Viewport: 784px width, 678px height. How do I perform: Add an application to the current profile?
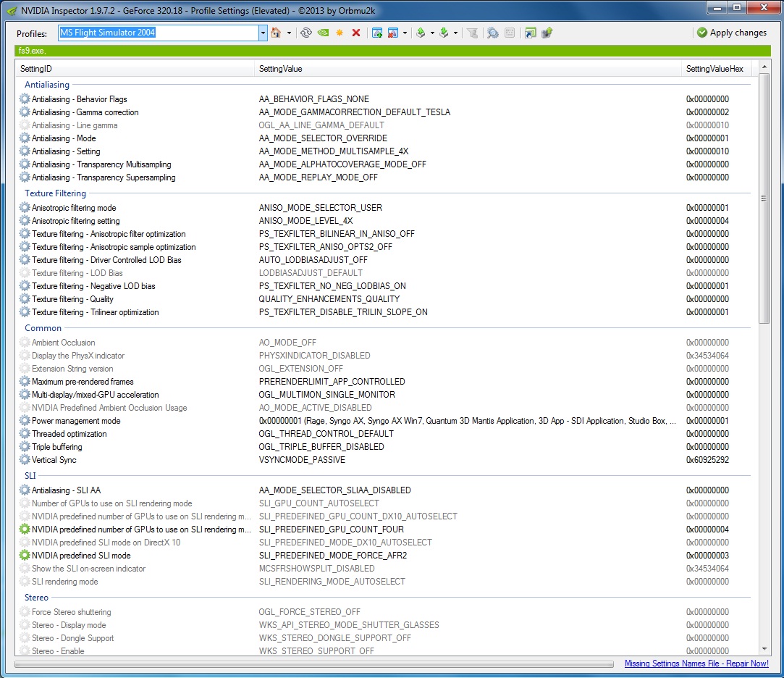click(x=377, y=33)
